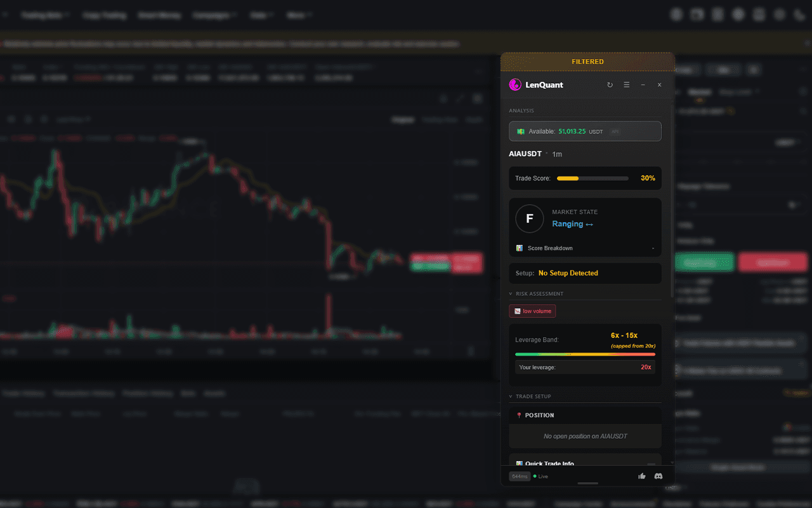Click the red pin icon beside POSITION
The height and width of the screenshot is (508, 812).
[x=519, y=415]
